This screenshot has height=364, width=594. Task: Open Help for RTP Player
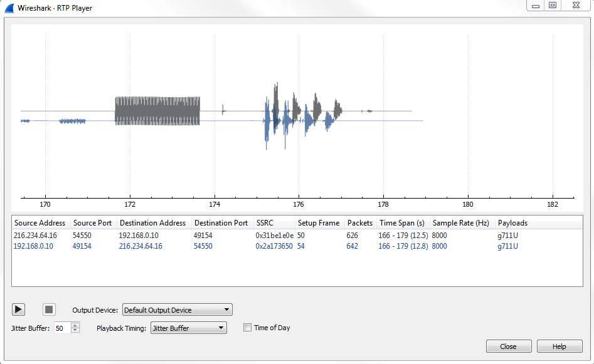[x=559, y=346]
